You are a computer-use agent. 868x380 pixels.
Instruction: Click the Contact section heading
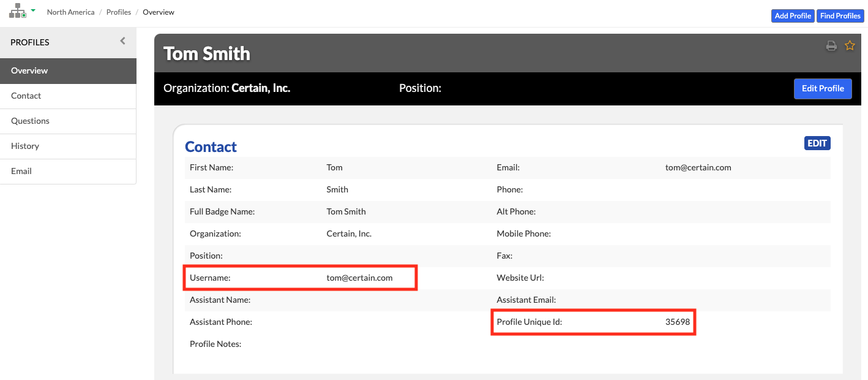pos(211,147)
